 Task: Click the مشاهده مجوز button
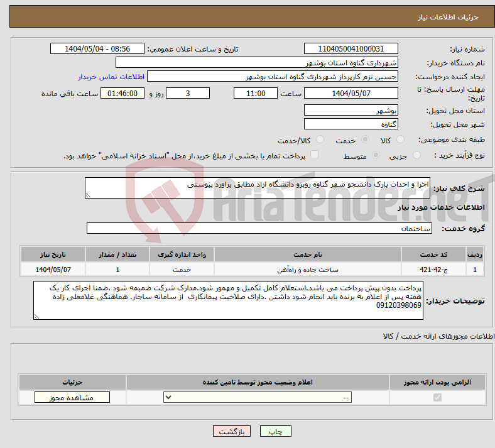tap(72, 398)
